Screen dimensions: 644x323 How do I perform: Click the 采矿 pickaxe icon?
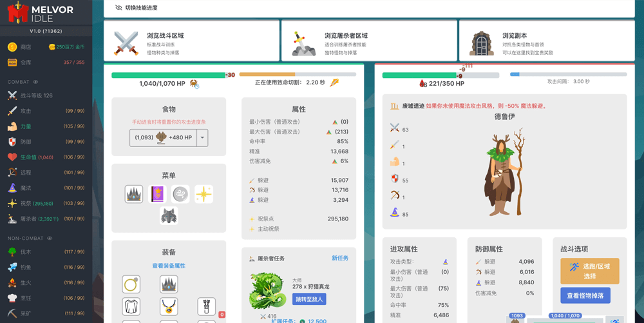tap(12, 313)
